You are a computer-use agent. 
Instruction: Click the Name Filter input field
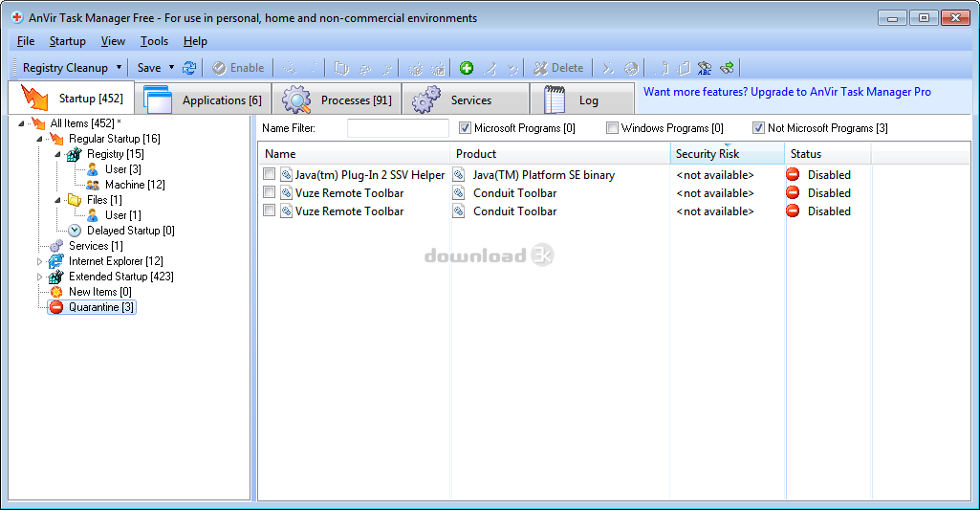(x=398, y=127)
